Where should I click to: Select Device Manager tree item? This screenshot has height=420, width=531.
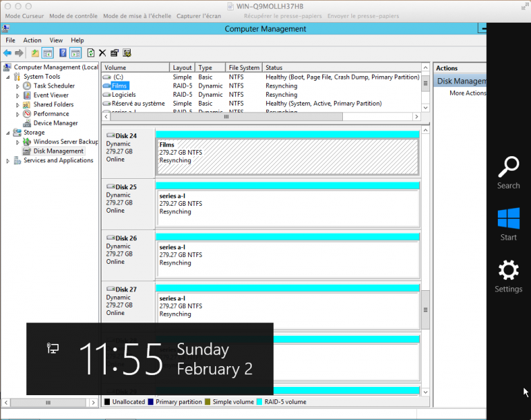(x=55, y=123)
